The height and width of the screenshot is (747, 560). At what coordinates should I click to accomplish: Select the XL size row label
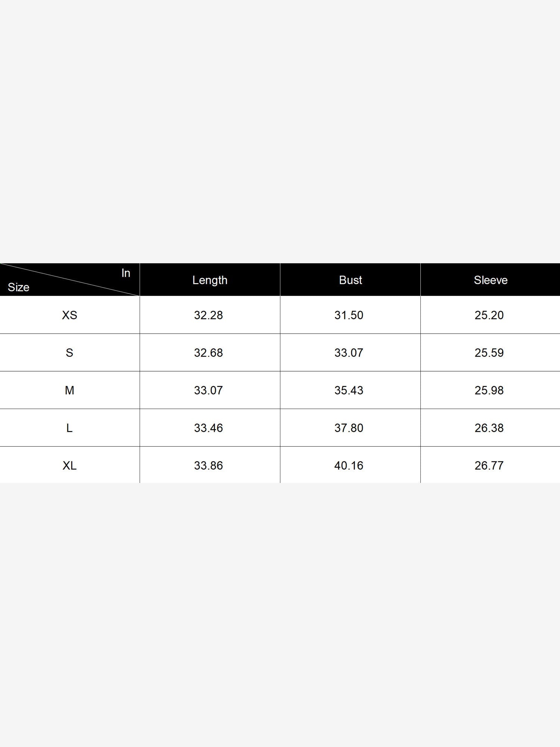(x=69, y=466)
